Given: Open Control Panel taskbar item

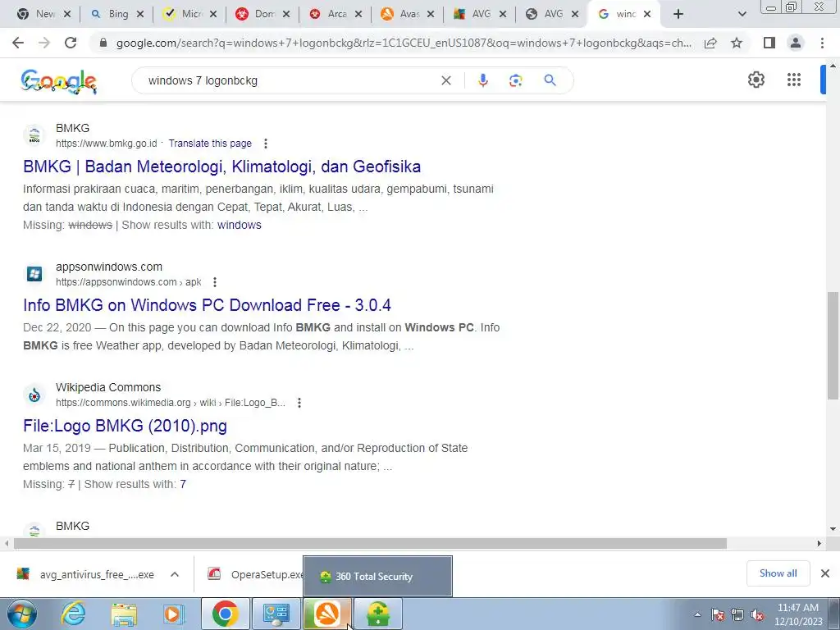Looking at the screenshot, I should pyautogui.click(x=276, y=614).
